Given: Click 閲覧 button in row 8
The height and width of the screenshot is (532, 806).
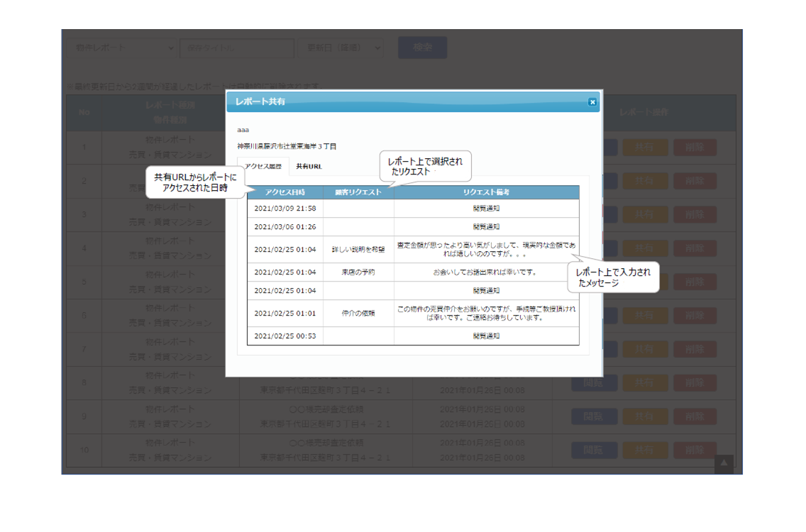Looking at the screenshot, I should click(x=593, y=382).
